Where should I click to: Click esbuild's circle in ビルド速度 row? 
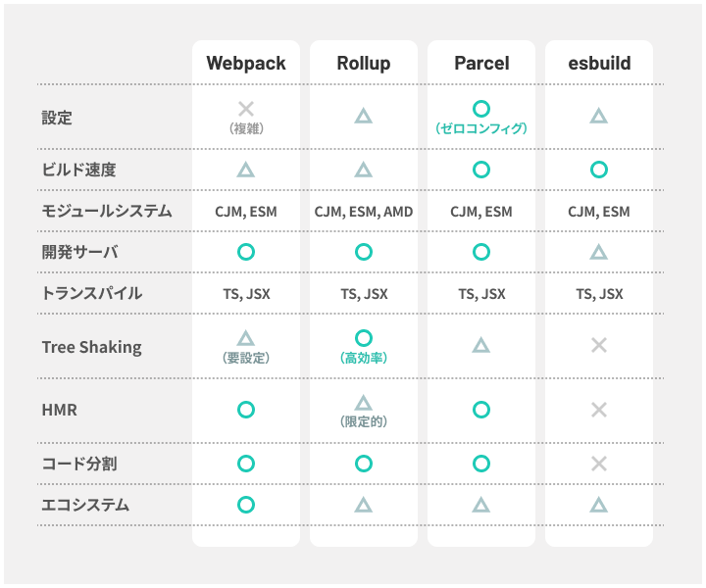click(599, 171)
